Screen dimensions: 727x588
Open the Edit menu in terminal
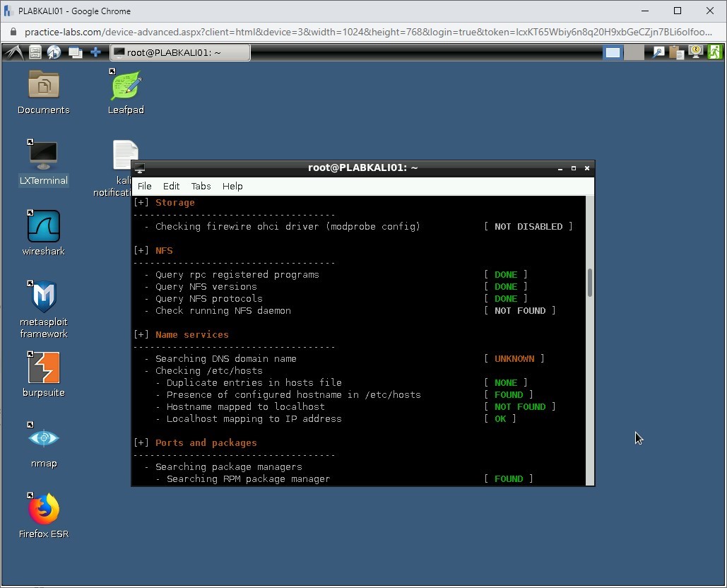coord(171,187)
